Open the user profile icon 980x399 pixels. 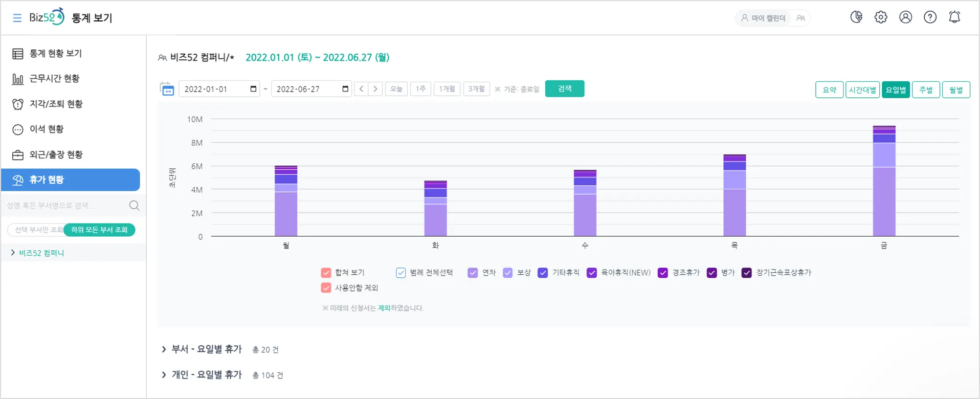pyautogui.click(x=906, y=17)
